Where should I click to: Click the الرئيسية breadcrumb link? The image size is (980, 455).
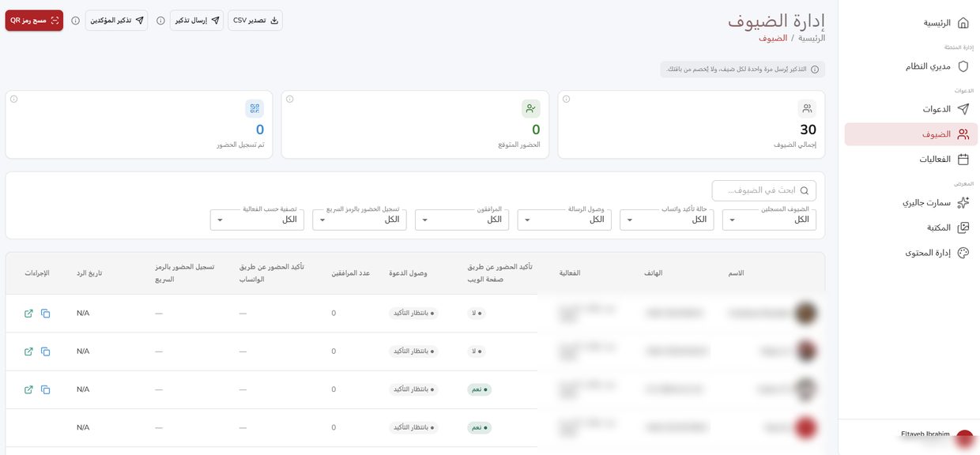coord(812,38)
